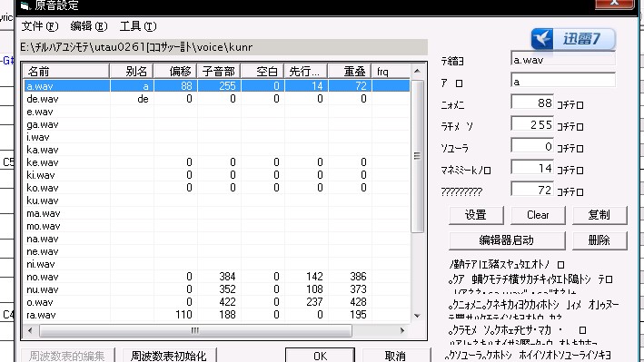Click the 110 offset value for ra.wav
This screenshot has height=362, width=644.
(x=183, y=315)
